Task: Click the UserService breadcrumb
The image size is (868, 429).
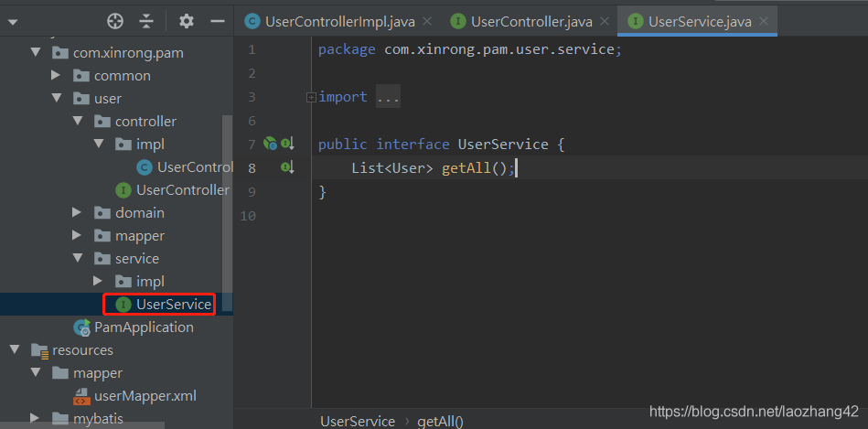Action: click(x=358, y=421)
